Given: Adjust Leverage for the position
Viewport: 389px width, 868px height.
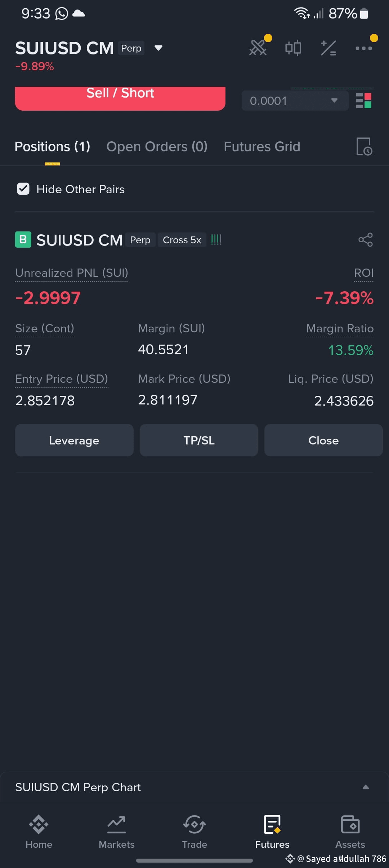Looking at the screenshot, I should coord(74,440).
